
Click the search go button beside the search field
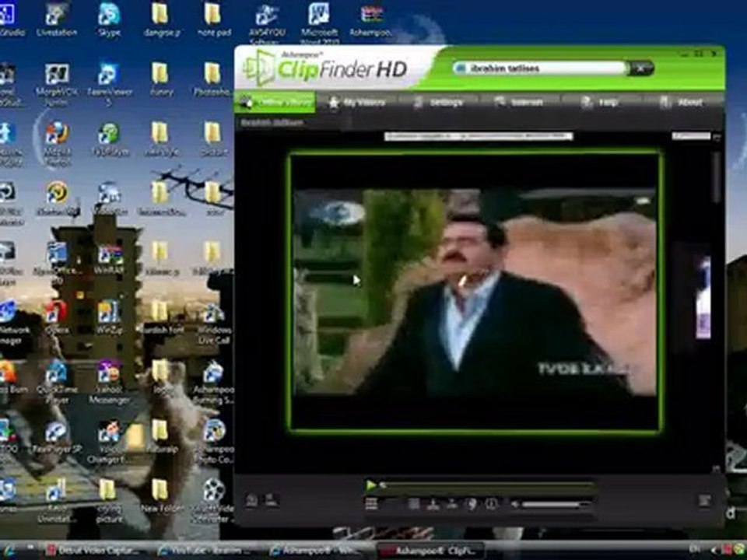(x=640, y=68)
